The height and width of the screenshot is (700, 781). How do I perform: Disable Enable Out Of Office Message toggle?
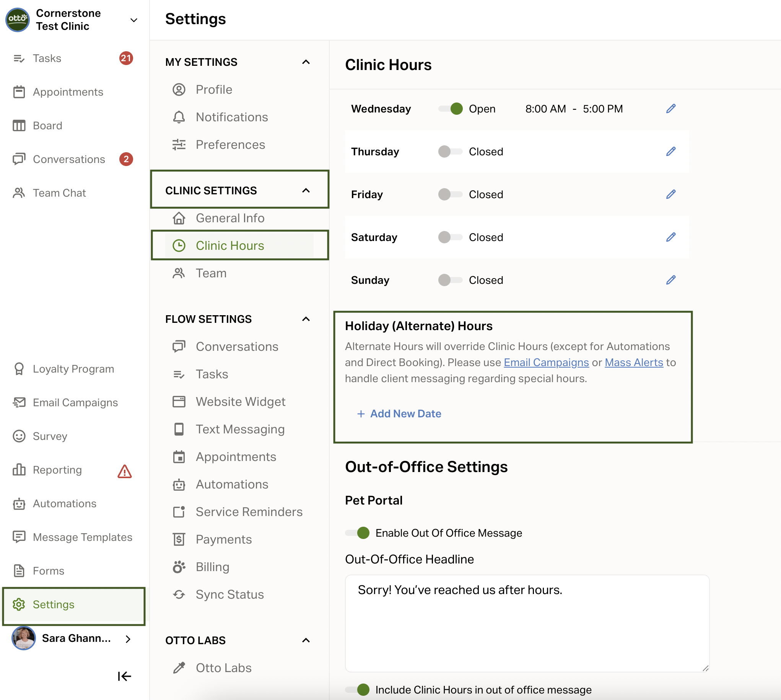coord(358,533)
